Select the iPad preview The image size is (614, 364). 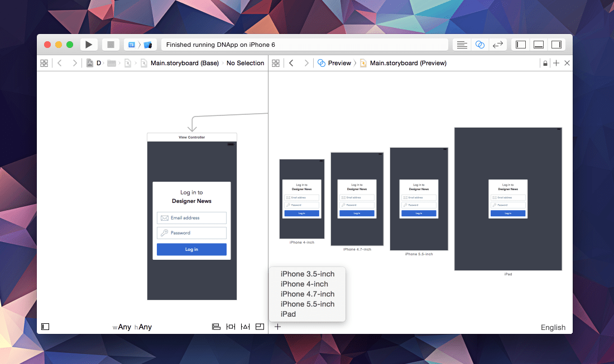(509, 199)
